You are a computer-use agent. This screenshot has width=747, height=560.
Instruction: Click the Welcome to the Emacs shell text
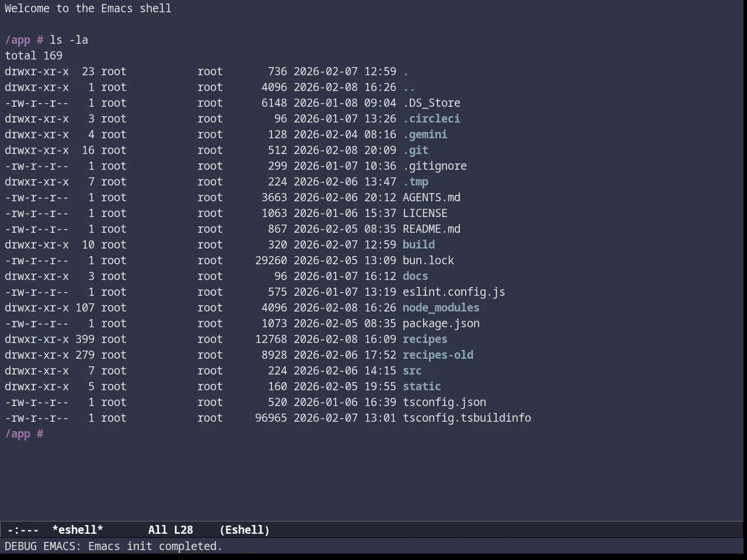coord(88,8)
